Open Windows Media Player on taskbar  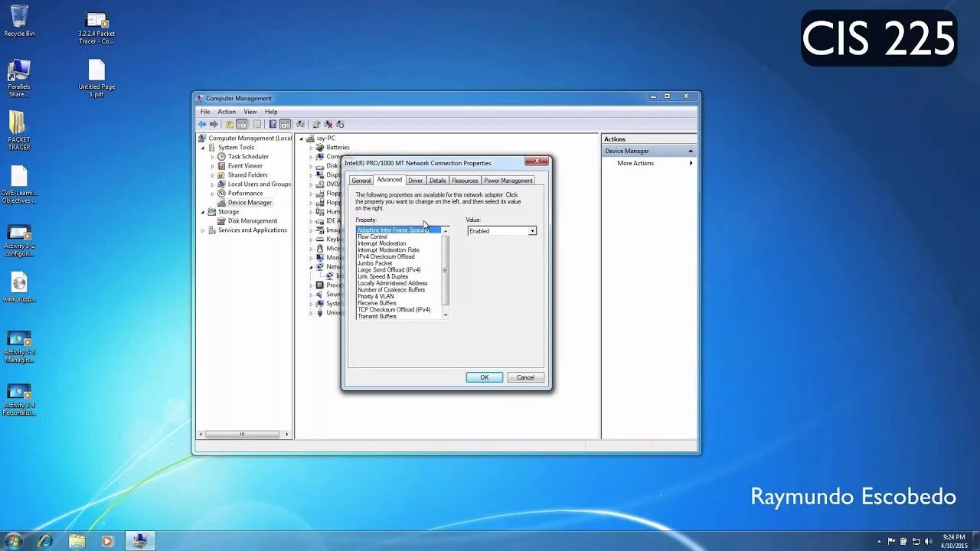point(107,541)
